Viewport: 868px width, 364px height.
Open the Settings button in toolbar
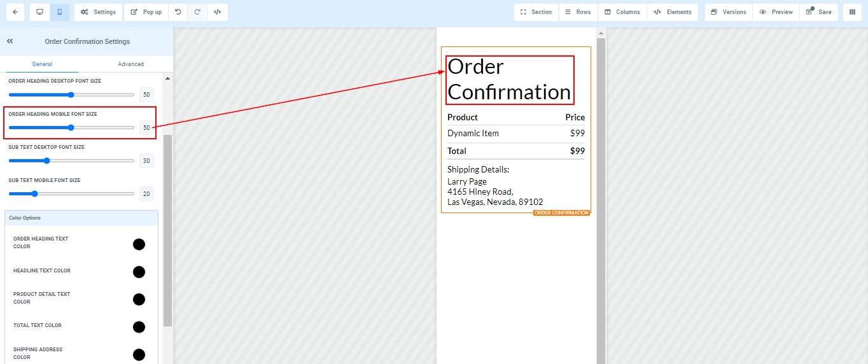tap(99, 12)
